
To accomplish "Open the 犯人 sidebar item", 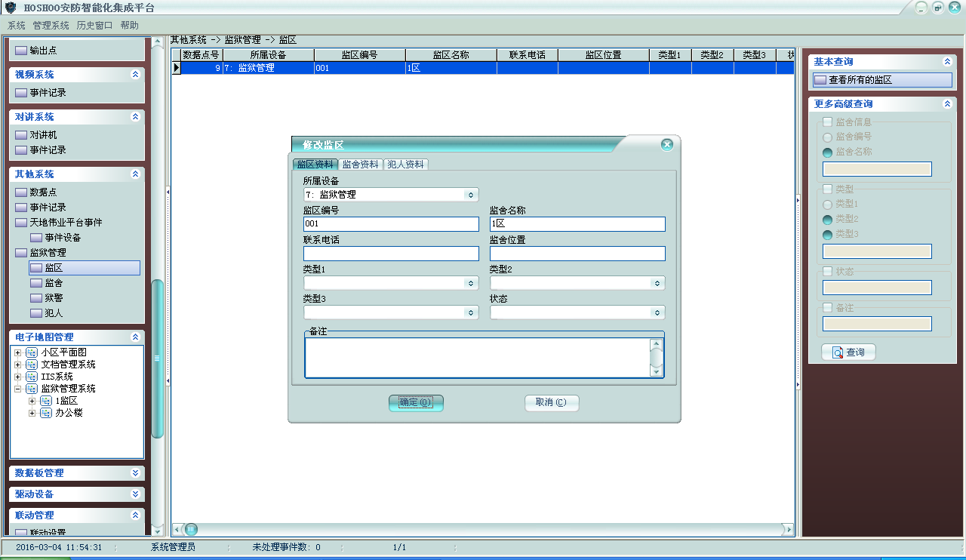I will click(x=54, y=313).
